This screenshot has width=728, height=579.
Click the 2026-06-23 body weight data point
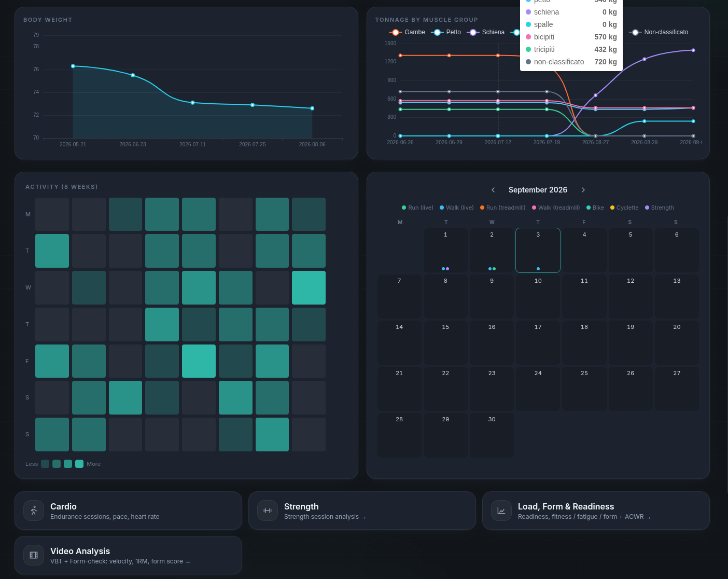click(133, 75)
